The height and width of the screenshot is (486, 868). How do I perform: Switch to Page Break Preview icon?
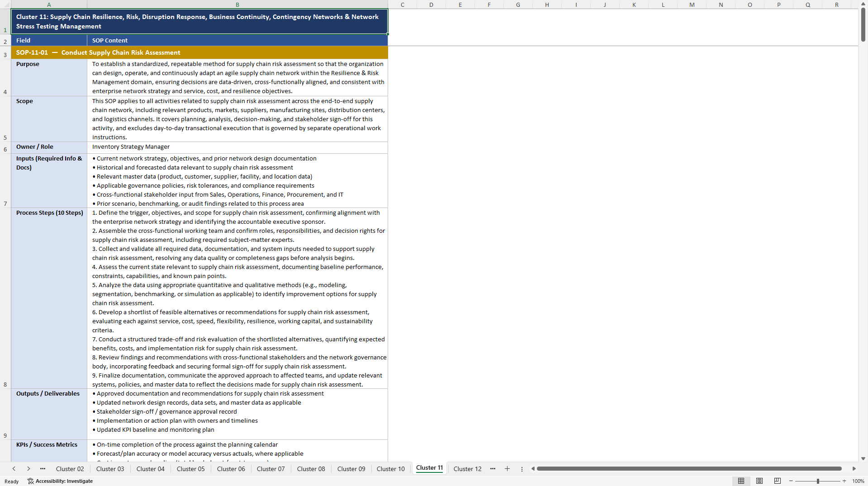(x=777, y=481)
